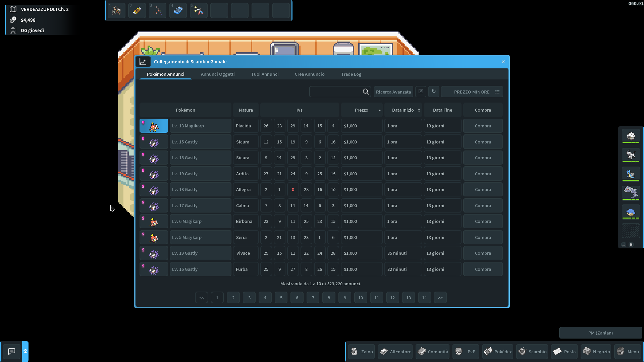Go to page 7 of listings
Image resolution: width=644 pixels, height=362 pixels.
[x=313, y=298]
